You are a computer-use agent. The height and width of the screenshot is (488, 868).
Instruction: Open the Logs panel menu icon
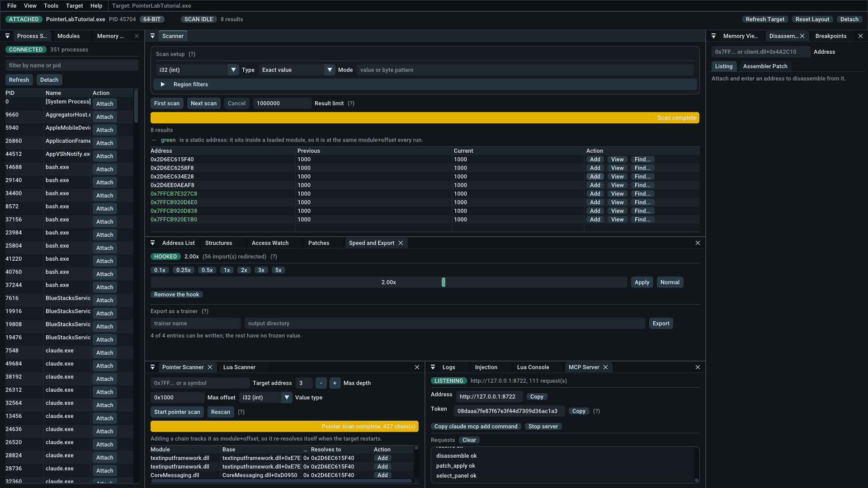click(x=433, y=367)
